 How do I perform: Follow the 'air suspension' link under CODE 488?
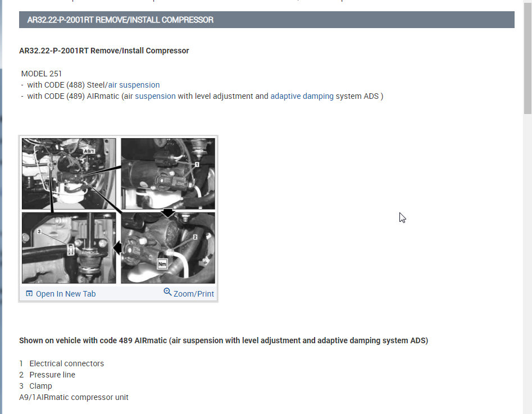click(x=134, y=85)
